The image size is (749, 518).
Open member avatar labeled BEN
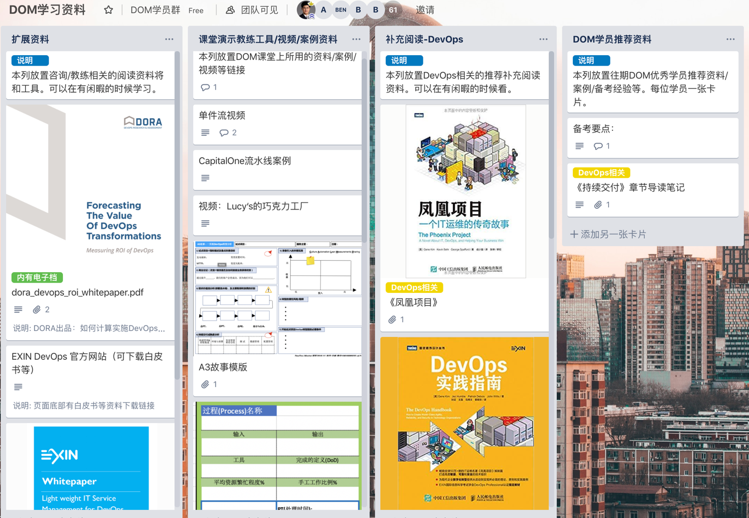pos(341,10)
